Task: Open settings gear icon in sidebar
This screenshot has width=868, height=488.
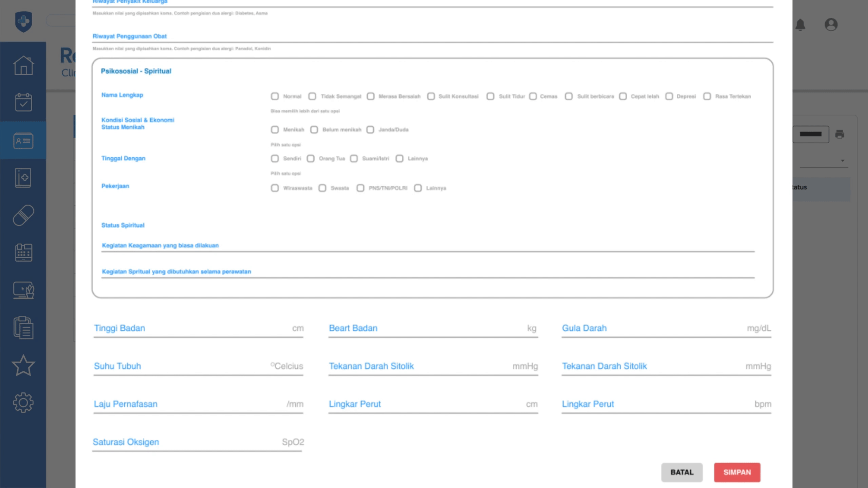Action: 23,403
